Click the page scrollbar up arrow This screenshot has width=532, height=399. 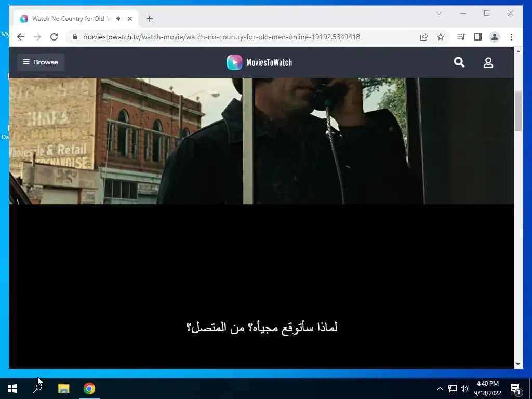[518, 51]
